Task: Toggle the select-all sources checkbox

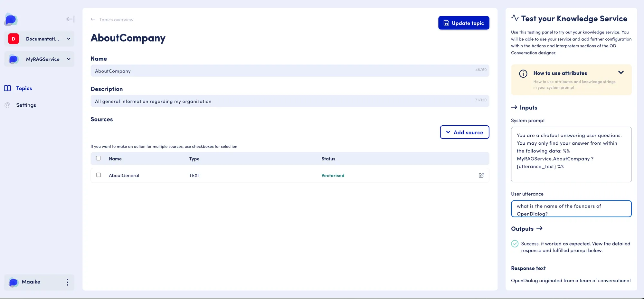Action: (x=98, y=158)
